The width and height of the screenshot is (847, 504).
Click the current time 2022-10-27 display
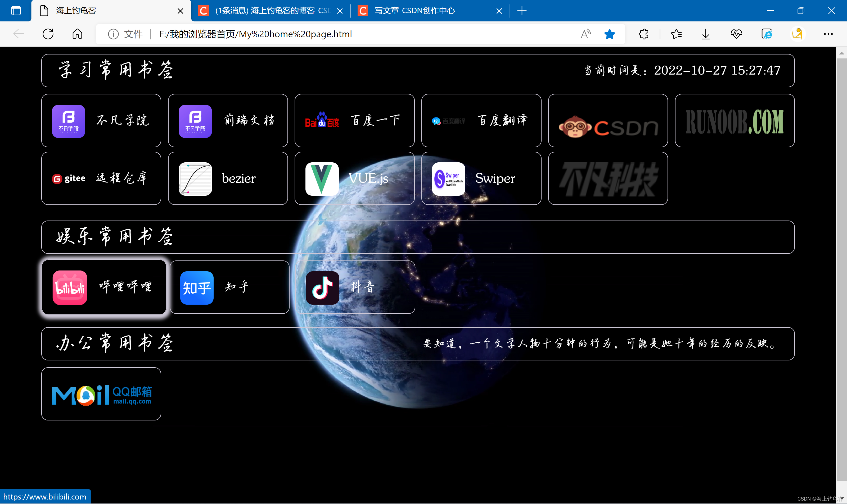pyautogui.click(x=682, y=70)
